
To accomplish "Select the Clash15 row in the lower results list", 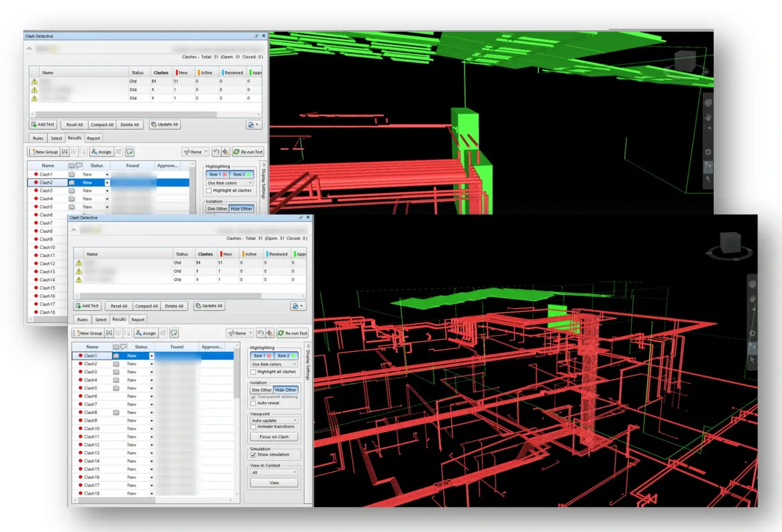I will [x=92, y=469].
